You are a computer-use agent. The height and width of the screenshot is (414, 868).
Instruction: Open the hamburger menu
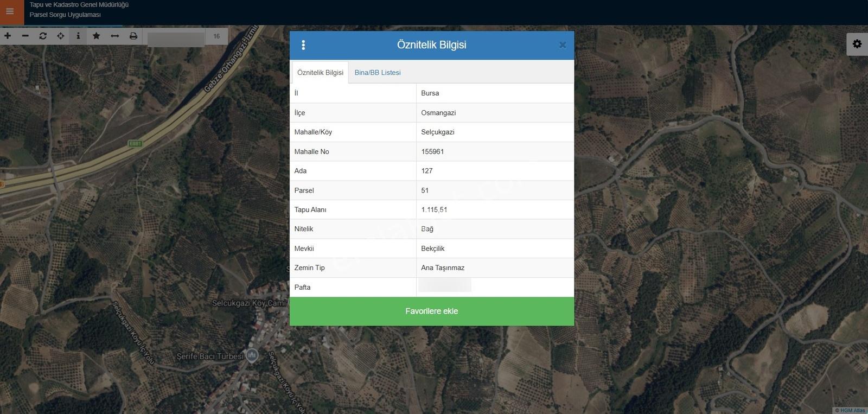click(10, 11)
